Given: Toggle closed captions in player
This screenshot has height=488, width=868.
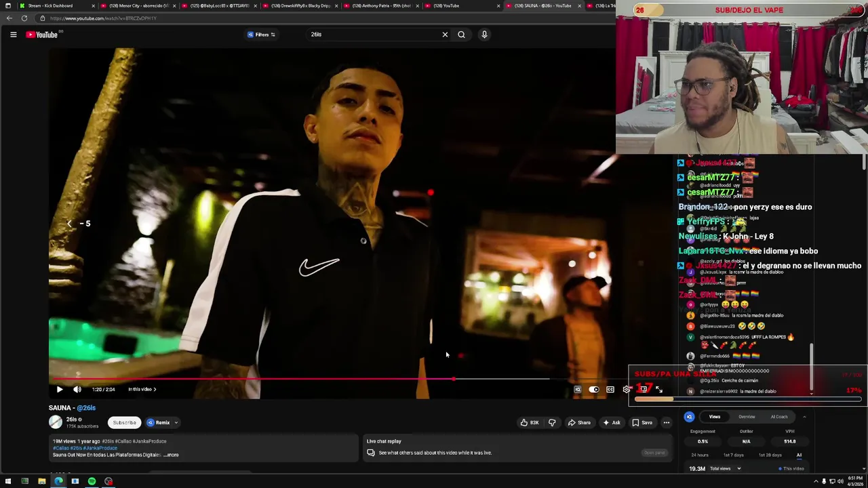Looking at the screenshot, I should pos(610,390).
